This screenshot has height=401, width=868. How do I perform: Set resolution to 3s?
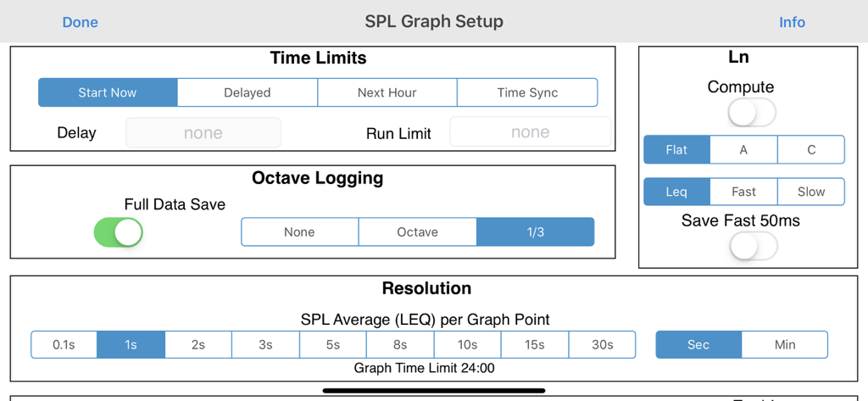(x=265, y=344)
